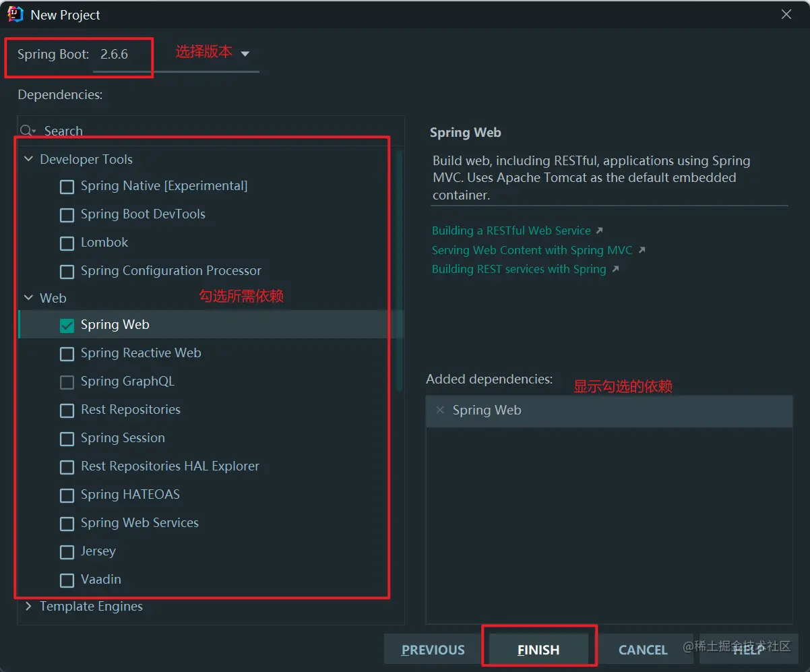
Task: Uncheck the Spring Web dependency
Action: pos(67,326)
